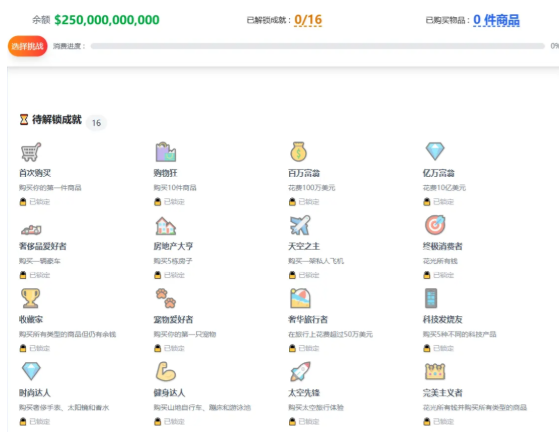
Task: Click the lock icon under 天空之主
Action: 292,275
